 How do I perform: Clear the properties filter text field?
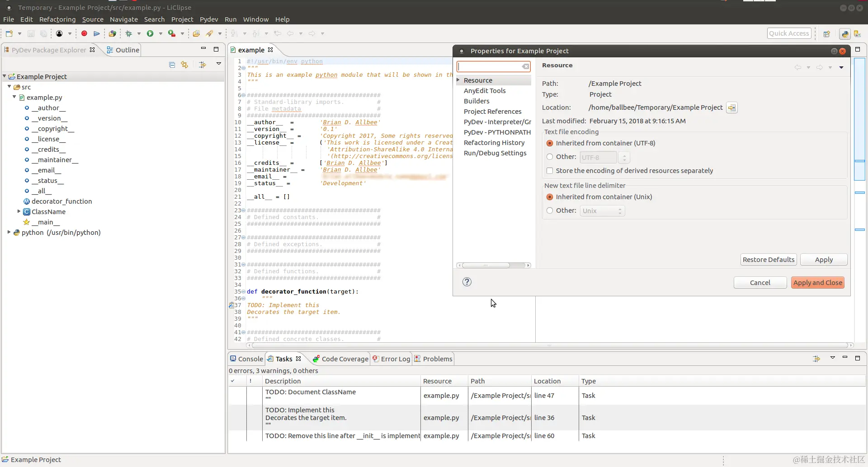pos(525,67)
